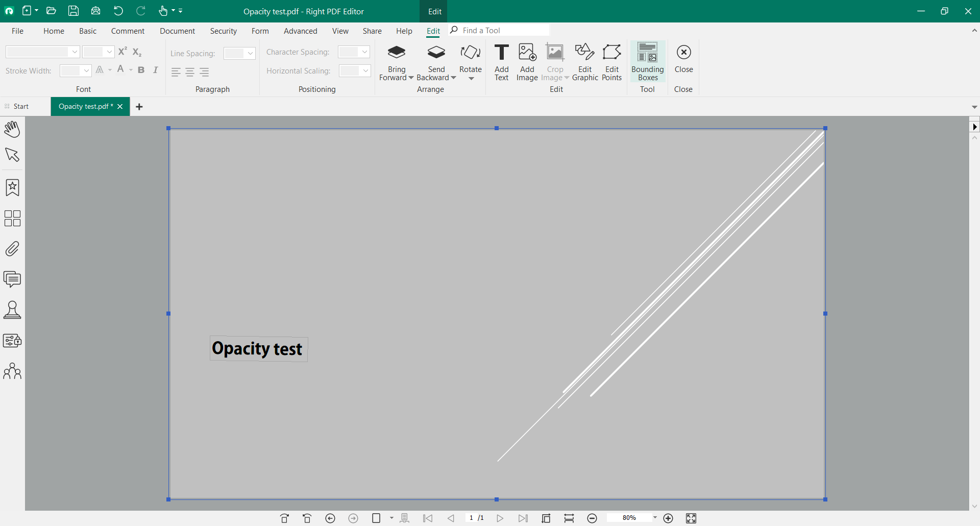Viewport: 980px width, 526px height.
Task: Select the Opacity test text box
Action: pos(258,349)
